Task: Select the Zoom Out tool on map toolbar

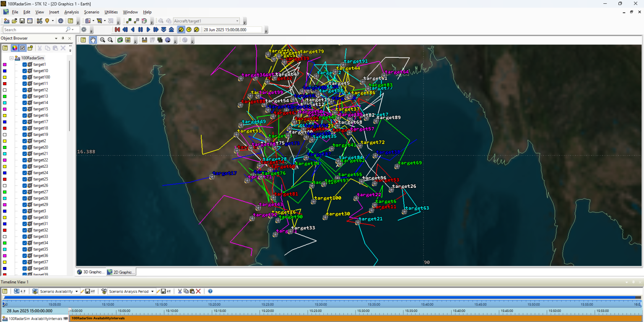Action: click(110, 40)
